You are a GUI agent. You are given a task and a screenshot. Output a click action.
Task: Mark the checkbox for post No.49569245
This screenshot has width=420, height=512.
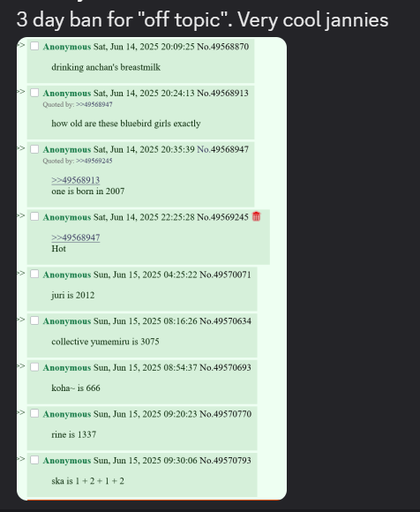coord(34,216)
